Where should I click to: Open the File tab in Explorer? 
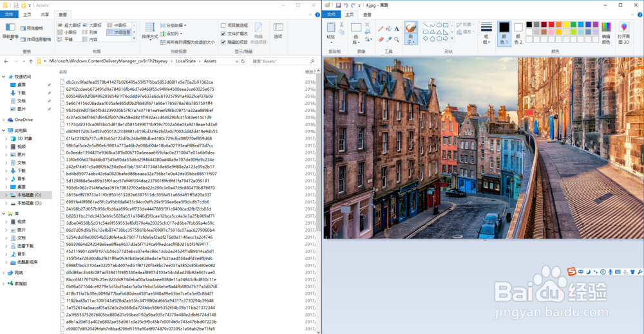[x=9, y=14]
